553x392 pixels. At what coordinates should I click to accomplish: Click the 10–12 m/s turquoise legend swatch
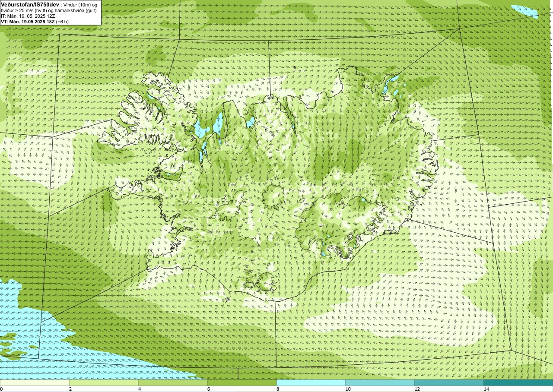(380, 383)
